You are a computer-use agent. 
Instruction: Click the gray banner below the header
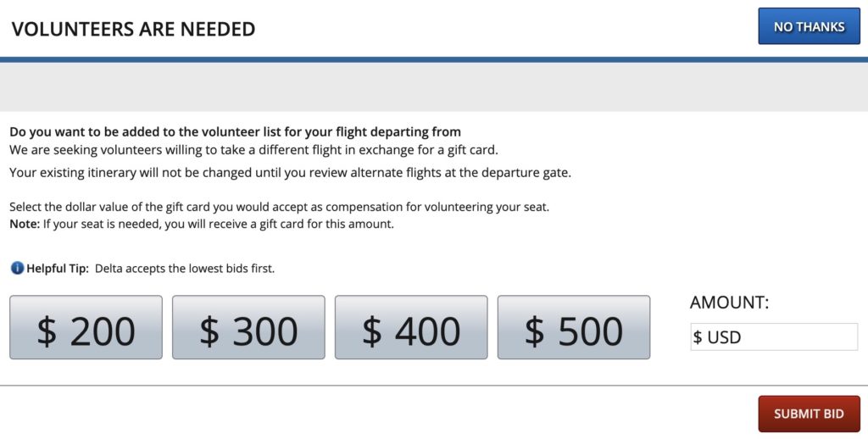click(434, 87)
